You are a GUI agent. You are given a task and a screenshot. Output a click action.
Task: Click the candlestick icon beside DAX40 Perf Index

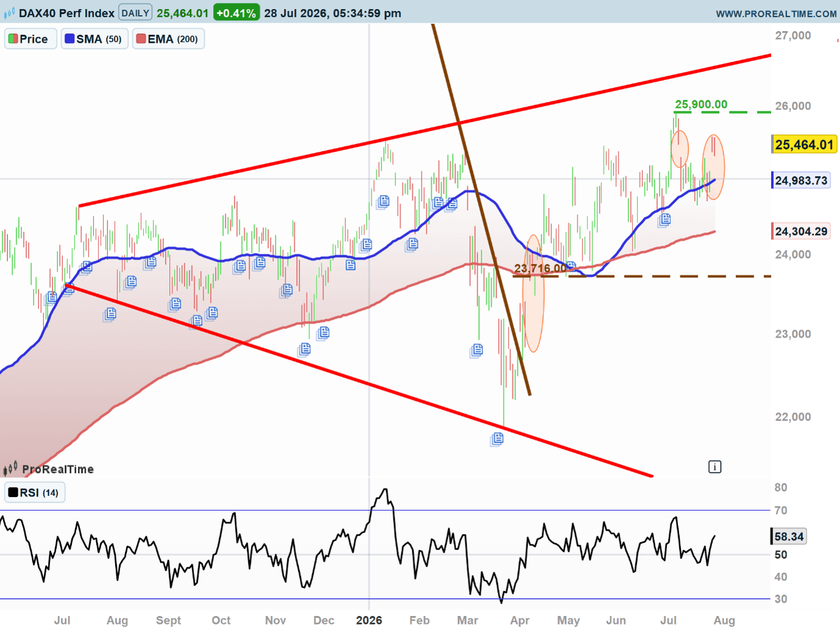[x=9, y=13]
